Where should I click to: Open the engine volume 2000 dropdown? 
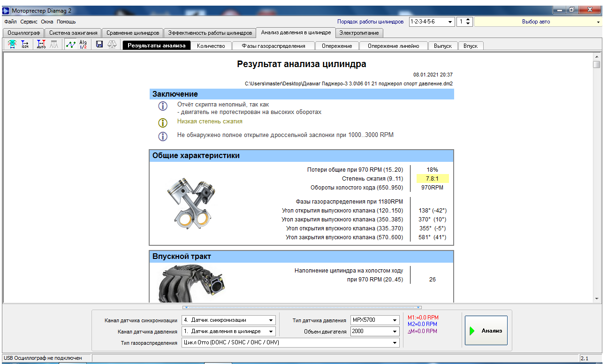coord(395,331)
